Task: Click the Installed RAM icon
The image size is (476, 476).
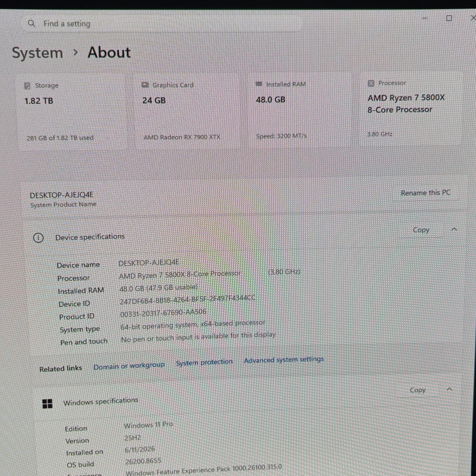Action: tap(259, 84)
